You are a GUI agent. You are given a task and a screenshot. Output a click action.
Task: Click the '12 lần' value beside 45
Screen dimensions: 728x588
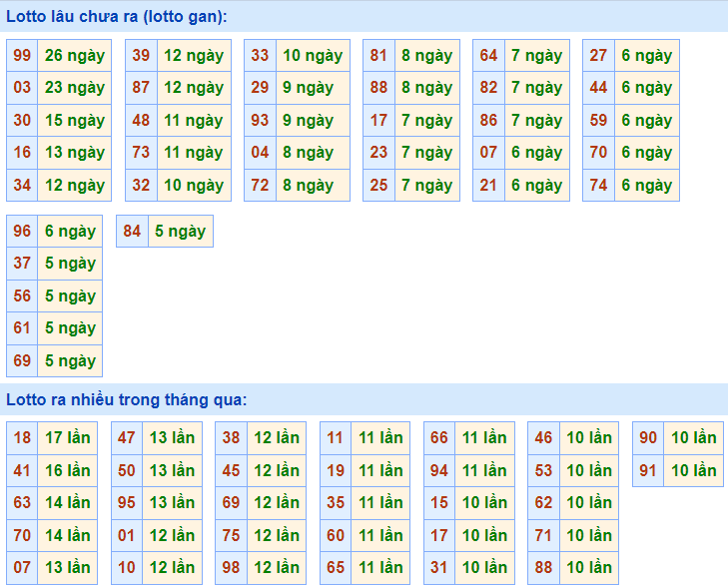277,470
